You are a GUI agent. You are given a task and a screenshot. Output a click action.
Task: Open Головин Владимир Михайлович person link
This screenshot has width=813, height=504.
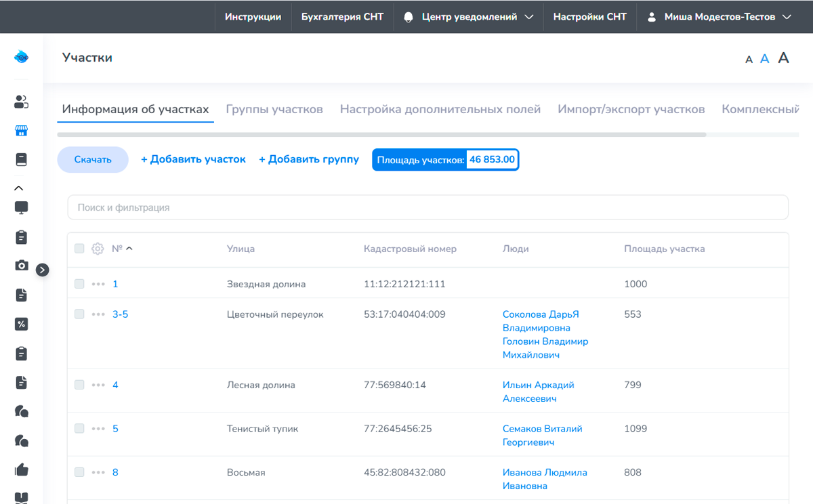click(x=545, y=348)
